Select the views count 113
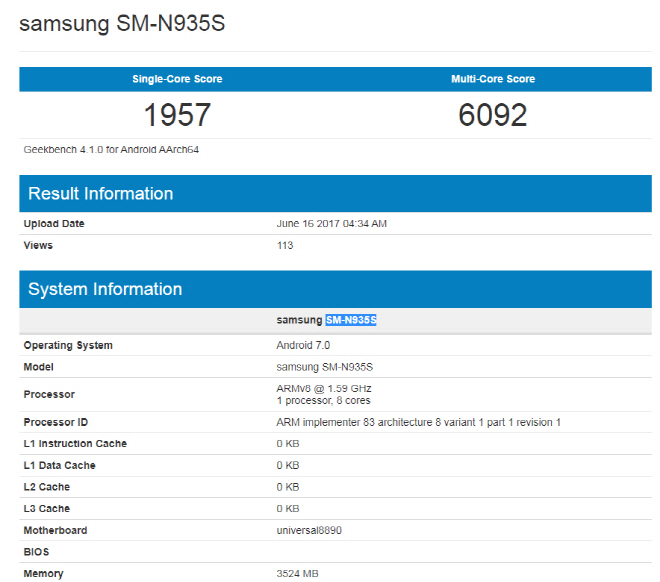This screenshot has height=582, width=660. pos(285,245)
